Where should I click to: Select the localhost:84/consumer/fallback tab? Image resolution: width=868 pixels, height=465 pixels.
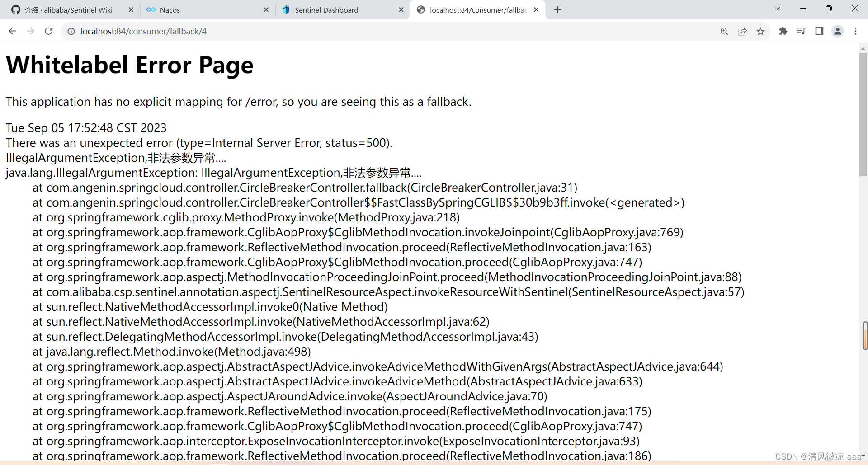point(477,10)
